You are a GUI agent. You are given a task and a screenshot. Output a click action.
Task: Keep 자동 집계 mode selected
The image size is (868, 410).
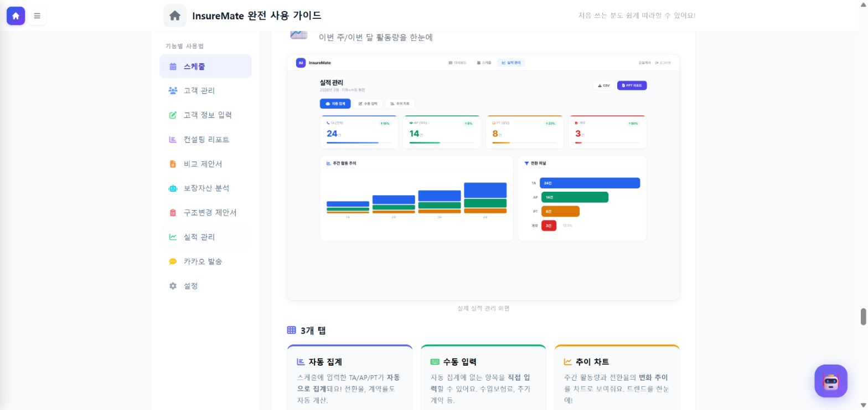334,103
